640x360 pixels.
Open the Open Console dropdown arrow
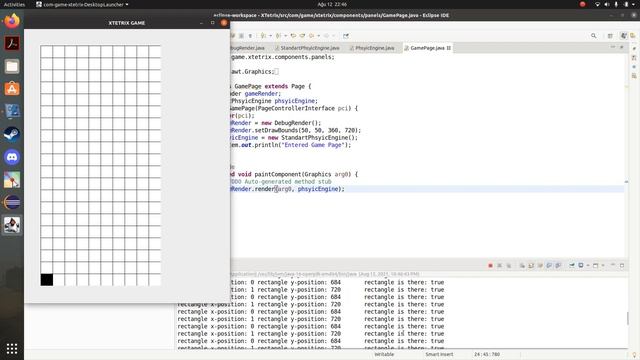pyautogui.click(x=602, y=266)
